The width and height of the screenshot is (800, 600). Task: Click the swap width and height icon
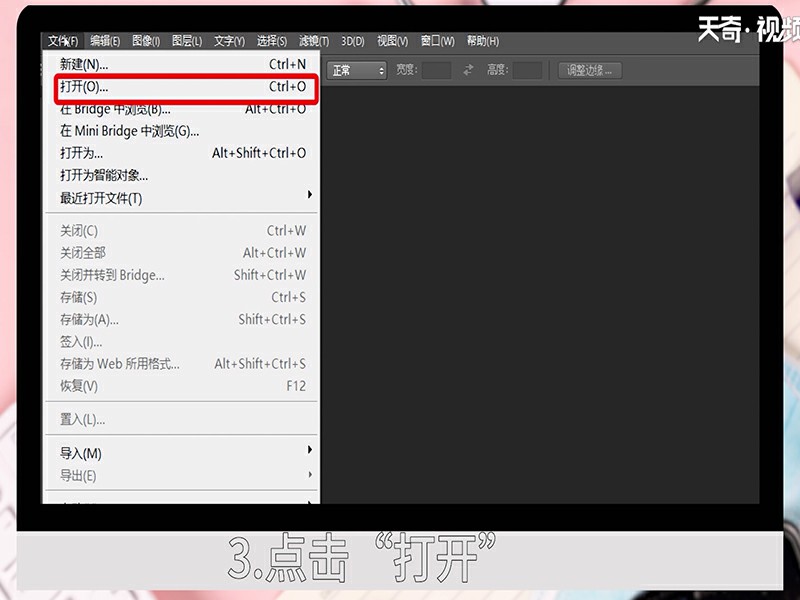[467, 70]
